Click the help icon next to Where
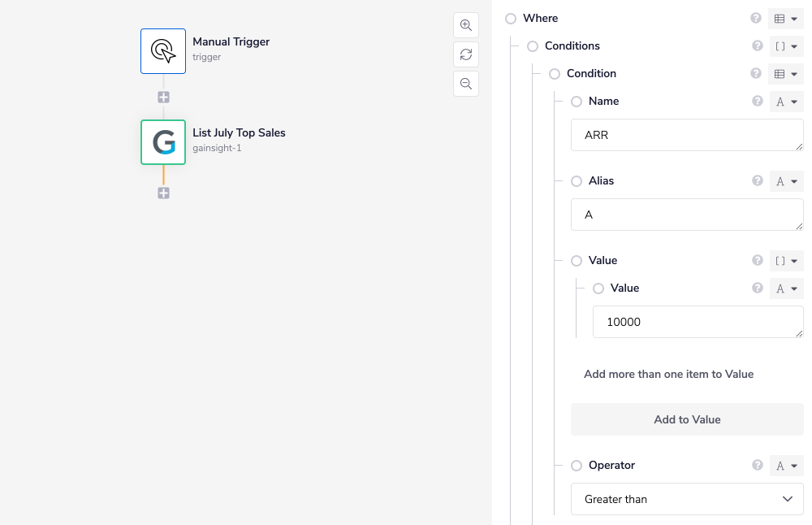The image size is (812, 525). point(756,18)
